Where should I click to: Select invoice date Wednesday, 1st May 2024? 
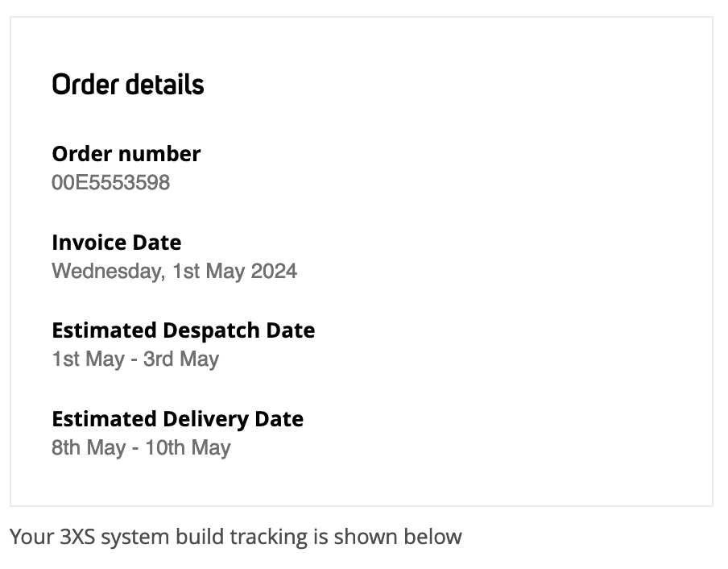point(174,272)
